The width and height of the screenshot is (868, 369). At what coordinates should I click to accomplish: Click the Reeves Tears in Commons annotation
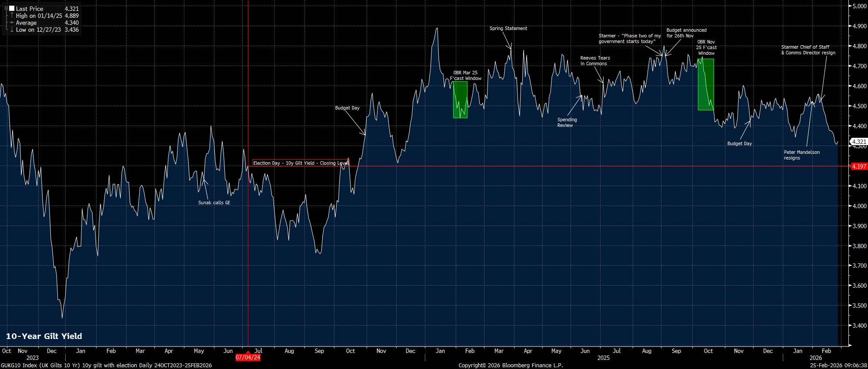[x=595, y=61]
